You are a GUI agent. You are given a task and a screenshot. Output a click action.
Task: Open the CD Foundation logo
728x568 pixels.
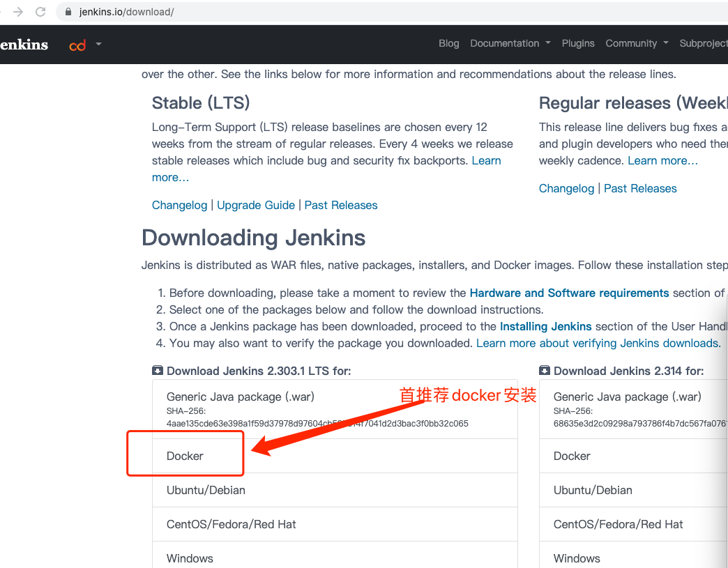(x=77, y=45)
